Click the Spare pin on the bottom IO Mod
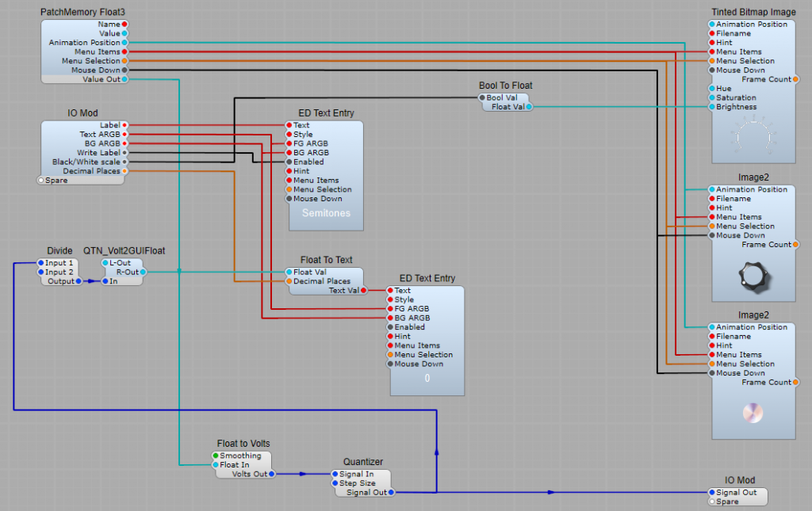812x511 pixels. (711, 501)
